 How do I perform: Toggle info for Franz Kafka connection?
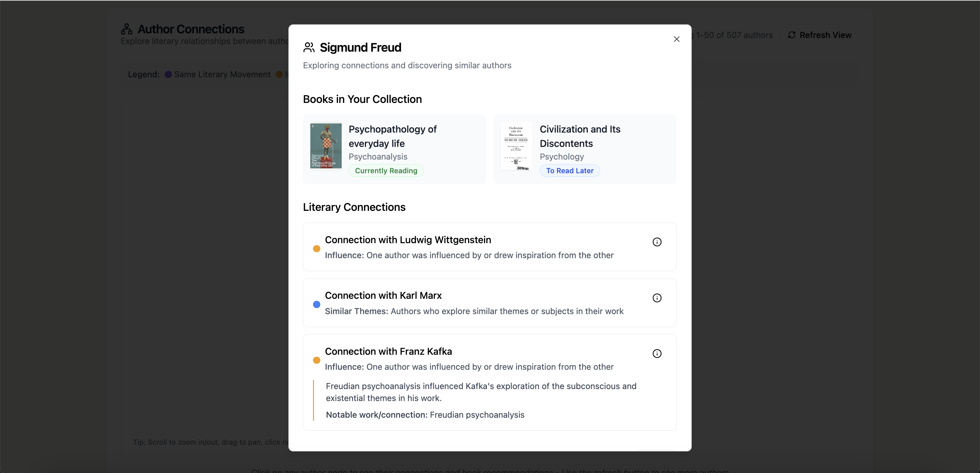657,354
